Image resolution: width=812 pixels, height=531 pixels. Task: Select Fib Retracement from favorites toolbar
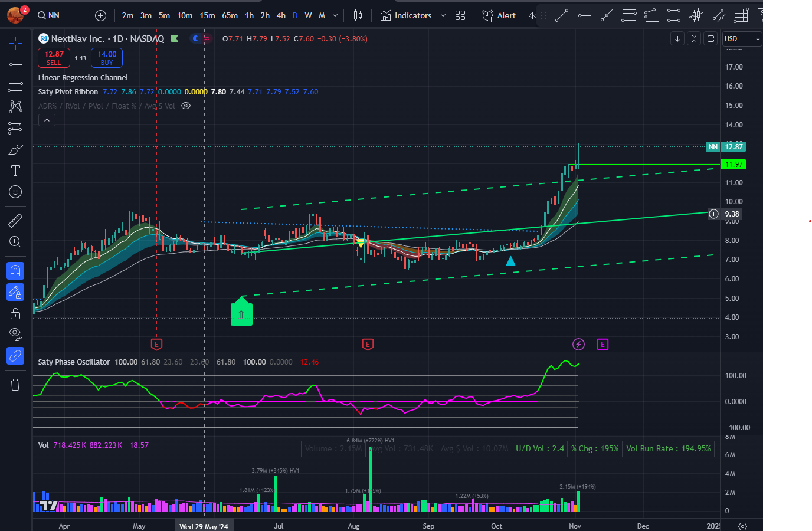tap(629, 15)
